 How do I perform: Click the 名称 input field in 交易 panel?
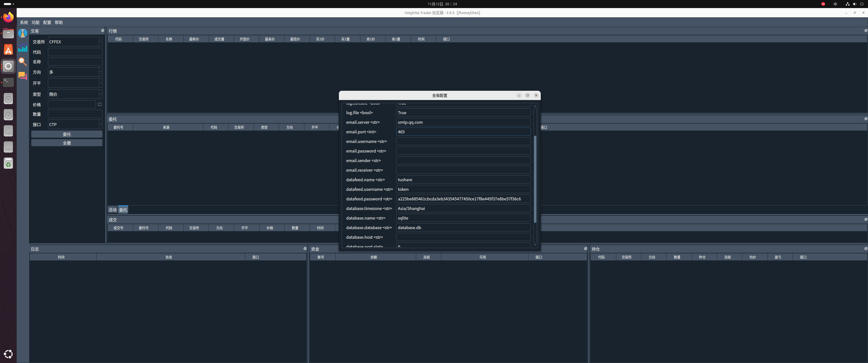tap(75, 62)
